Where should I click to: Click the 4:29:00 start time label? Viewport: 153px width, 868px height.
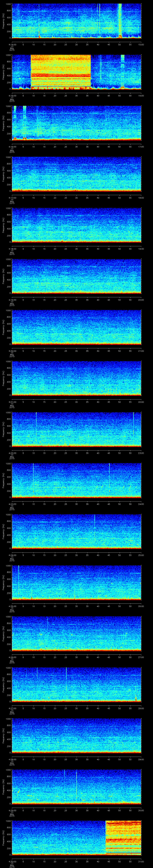(x=12, y=810)
